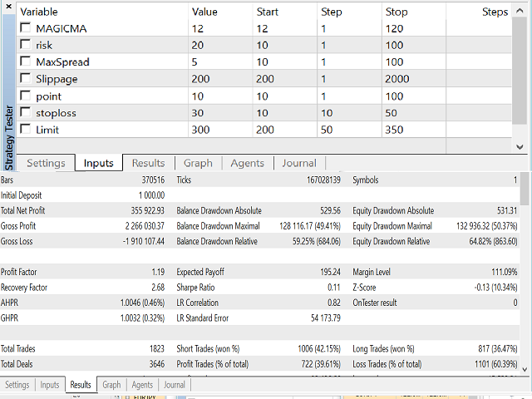Click the inputs table scroll-down arrow

[520, 147]
